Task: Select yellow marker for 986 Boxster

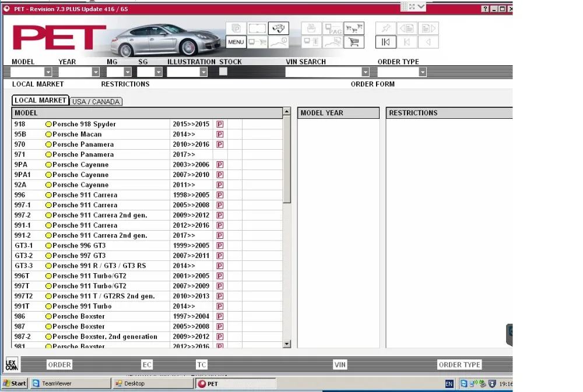Action: (x=48, y=316)
